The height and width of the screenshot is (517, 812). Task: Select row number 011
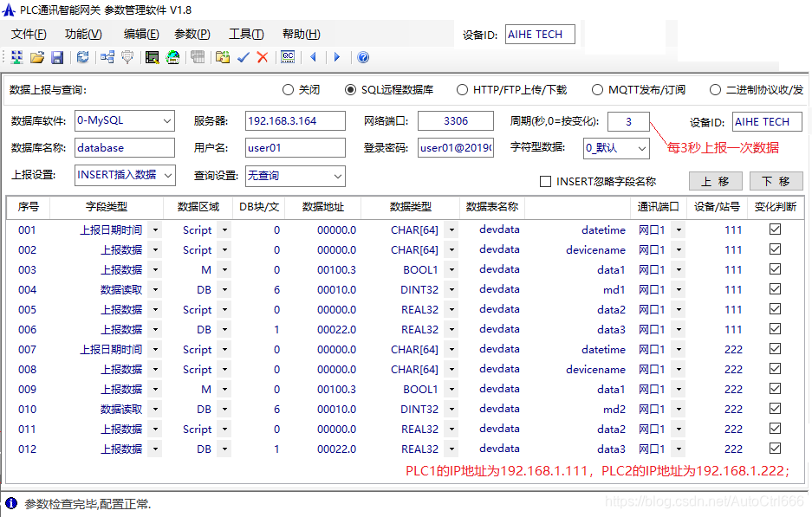coord(27,429)
